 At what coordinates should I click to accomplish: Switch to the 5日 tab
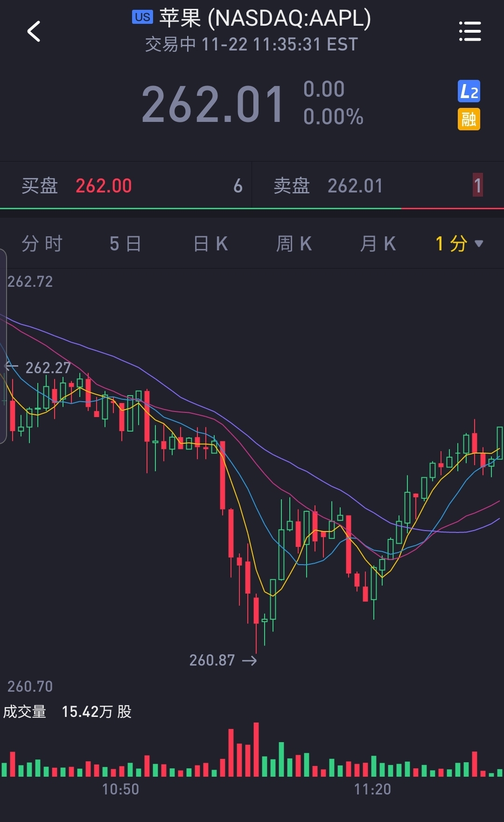126,243
